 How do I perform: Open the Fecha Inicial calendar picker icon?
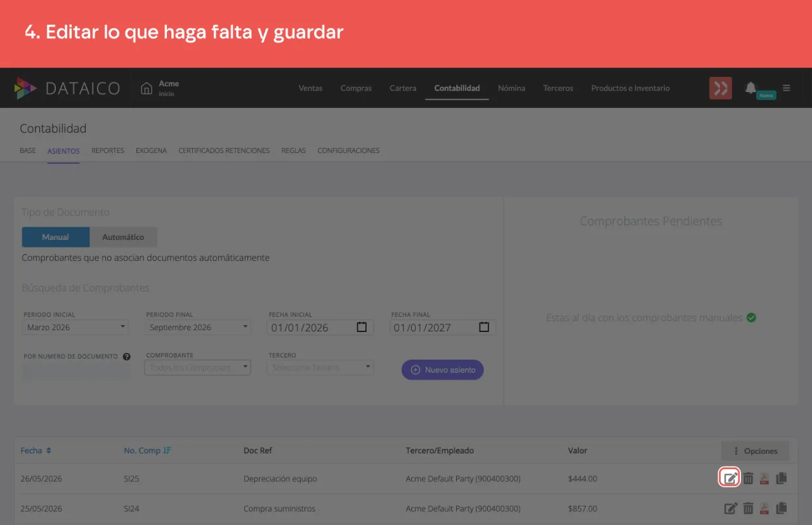click(x=362, y=327)
